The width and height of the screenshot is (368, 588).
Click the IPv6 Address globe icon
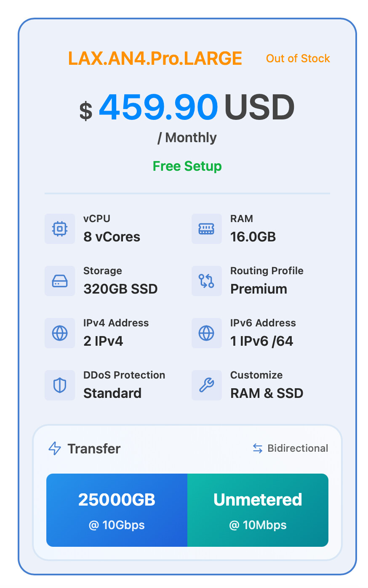pyautogui.click(x=206, y=333)
